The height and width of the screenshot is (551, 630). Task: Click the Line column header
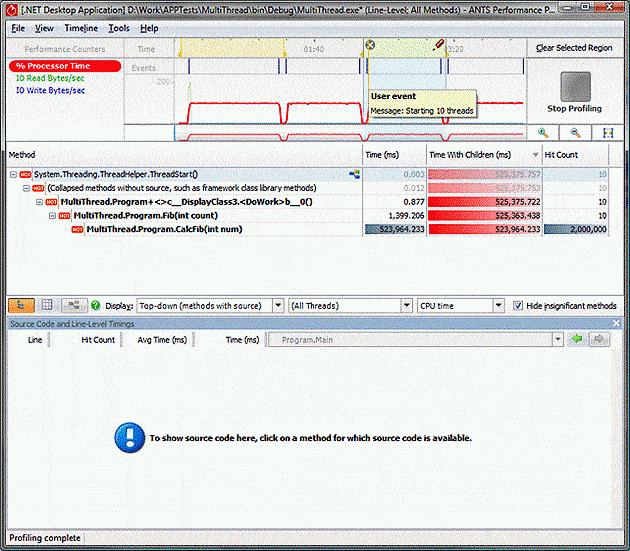click(35, 340)
